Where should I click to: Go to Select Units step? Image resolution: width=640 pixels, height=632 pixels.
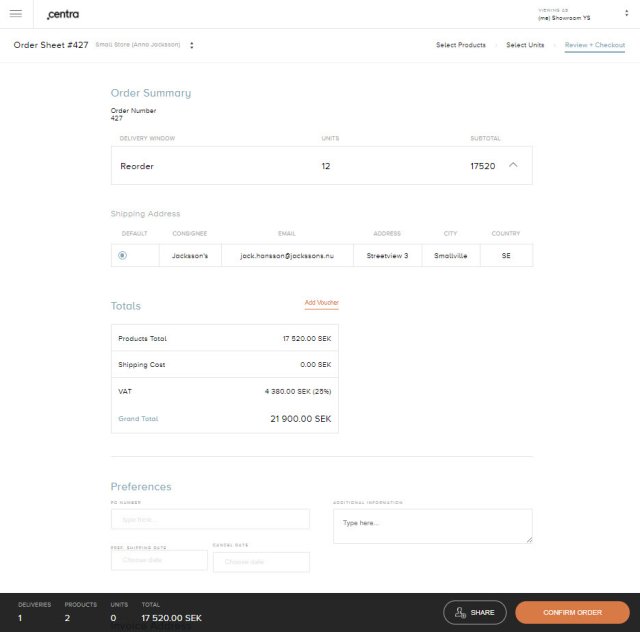[525, 45]
